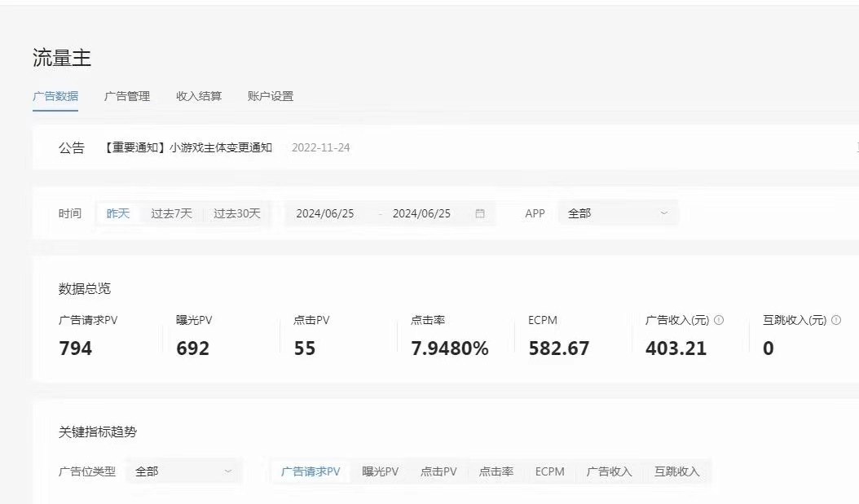Click the calendar icon in date range

[480, 213]
